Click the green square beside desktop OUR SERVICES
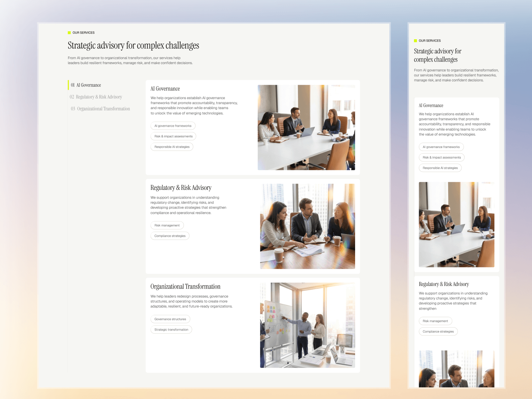This screenshot has width=532, height=399. pyautogui.click(x=69, y=33)
